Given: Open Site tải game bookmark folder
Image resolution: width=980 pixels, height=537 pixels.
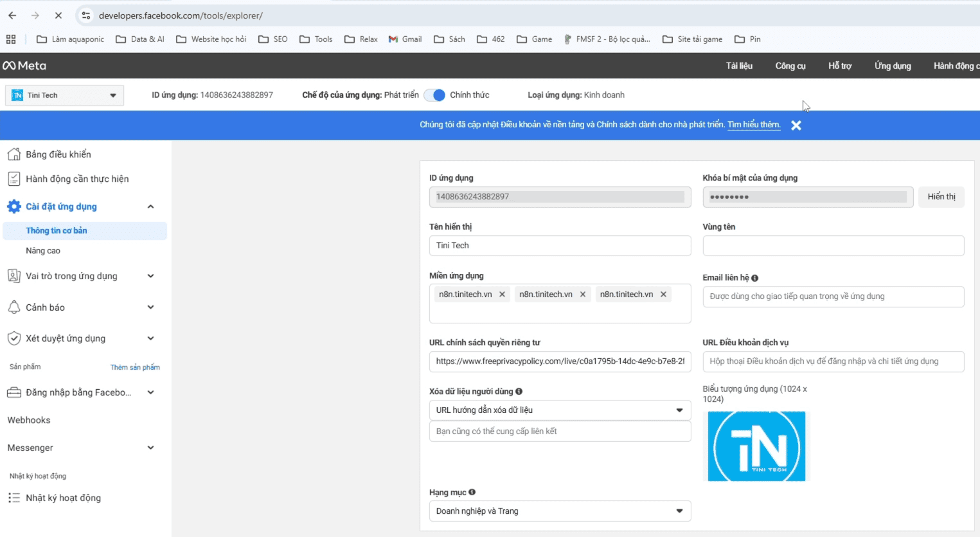Looking at the screenshot, I should coord(693,39).
